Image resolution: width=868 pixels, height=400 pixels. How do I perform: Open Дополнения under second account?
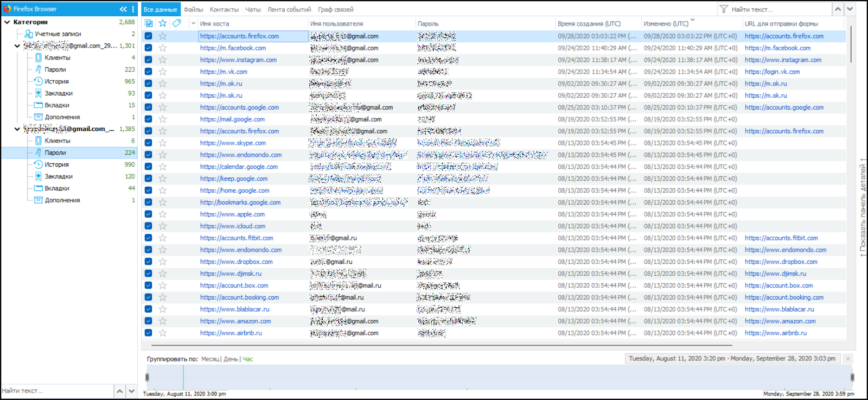pyautogui.click(x=62, y=200)
